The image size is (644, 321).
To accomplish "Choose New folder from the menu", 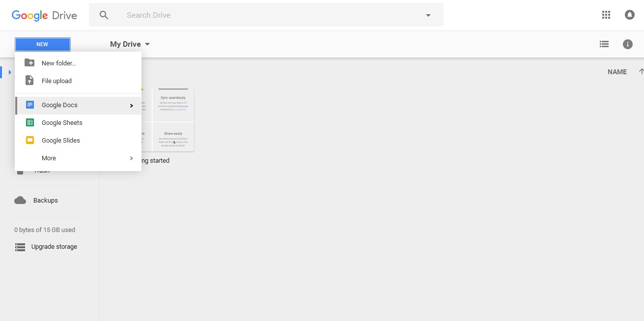I will (78, 63).
